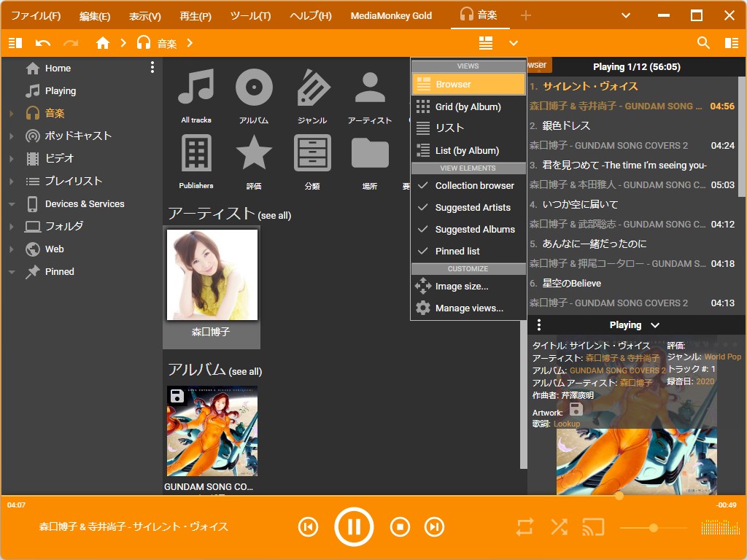Image resolution: width=747 pixels, height=560 pixels.
Task: Open the Playing panel dropdown chevron
Action: [654, 324]
